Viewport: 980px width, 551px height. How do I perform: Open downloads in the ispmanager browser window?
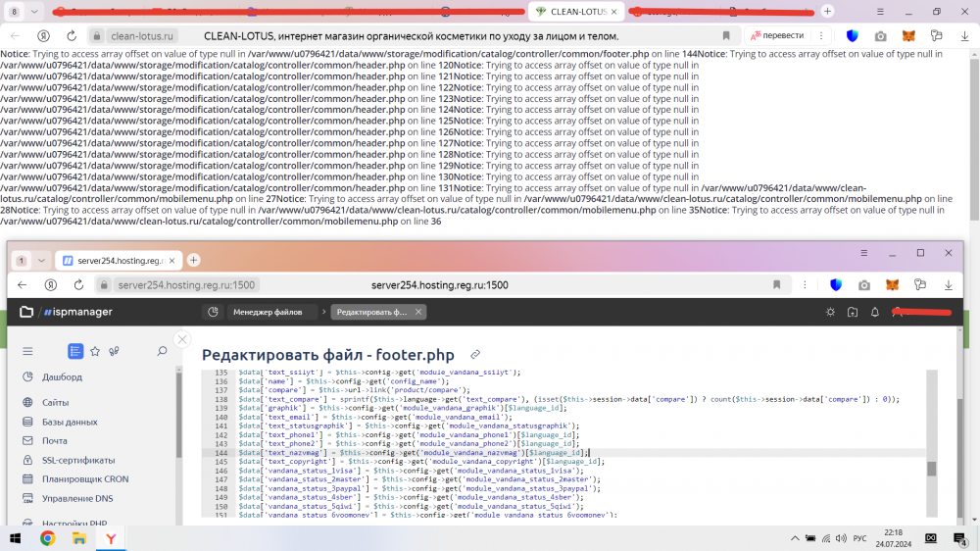pos(948,285)
